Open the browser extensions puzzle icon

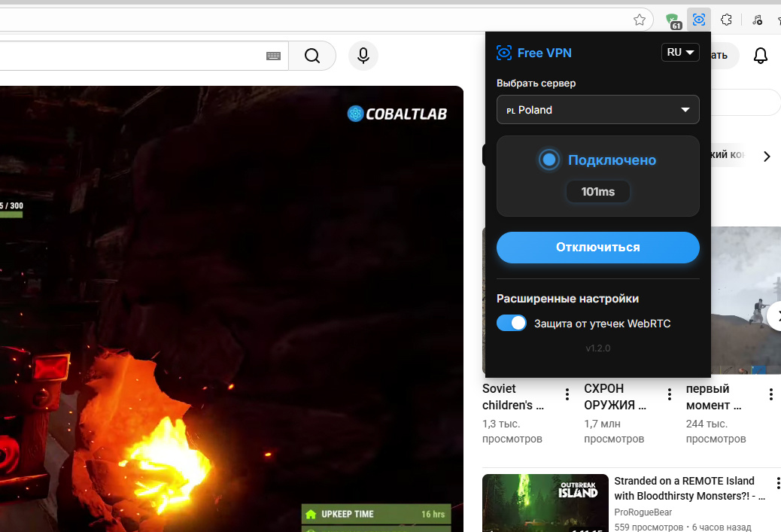726,20
